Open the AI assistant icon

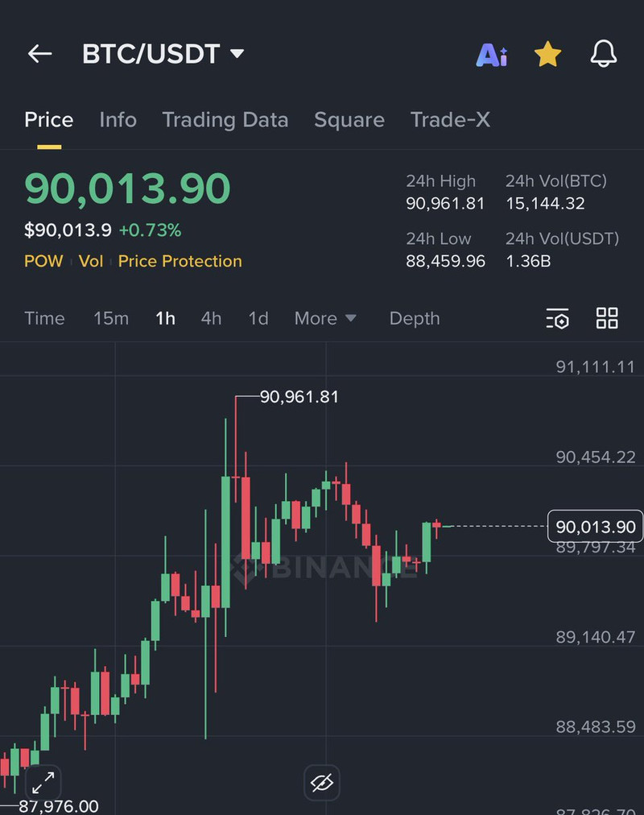[492, 55]
